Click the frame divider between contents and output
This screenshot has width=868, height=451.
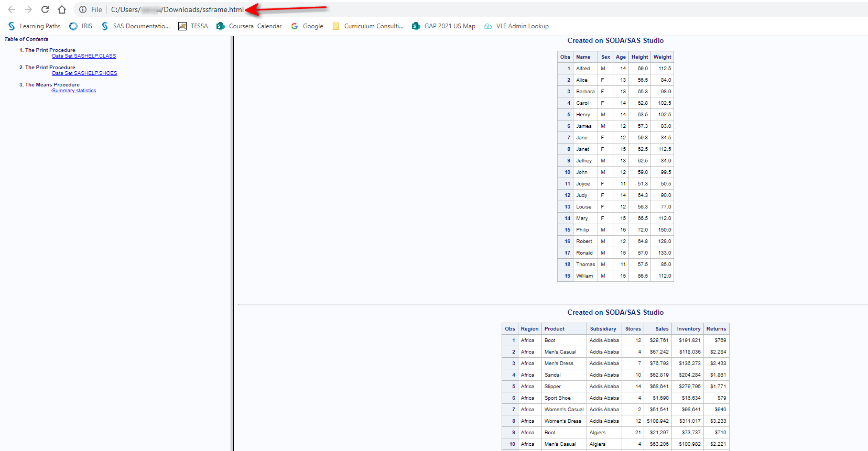[232, 244]
